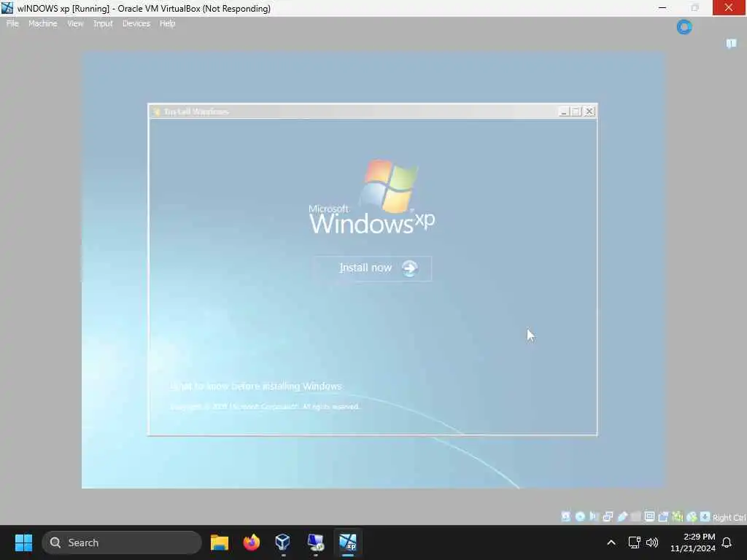Minimize the VirtualBox window
Screen dimensions: 747x560
662,8
